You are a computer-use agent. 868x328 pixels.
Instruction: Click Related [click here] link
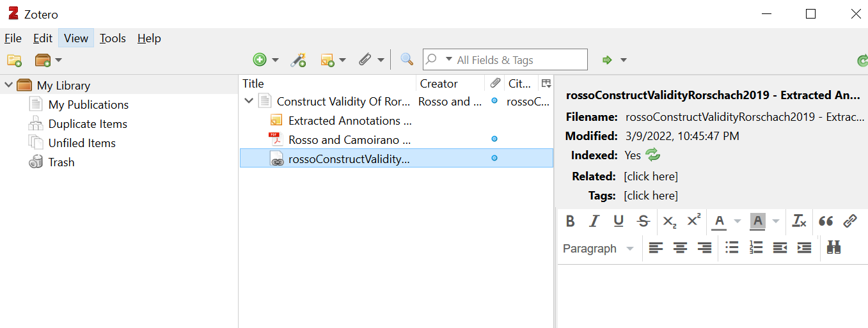point(651,176)
